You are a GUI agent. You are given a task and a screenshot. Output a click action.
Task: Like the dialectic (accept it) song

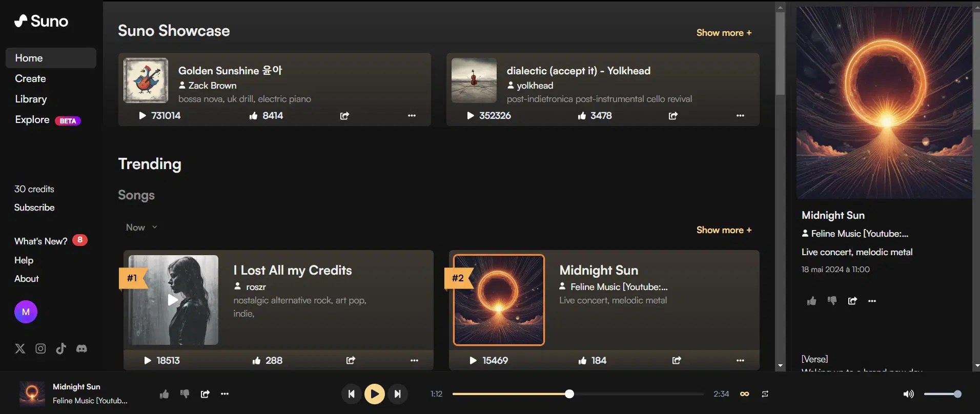click(582, 116)
